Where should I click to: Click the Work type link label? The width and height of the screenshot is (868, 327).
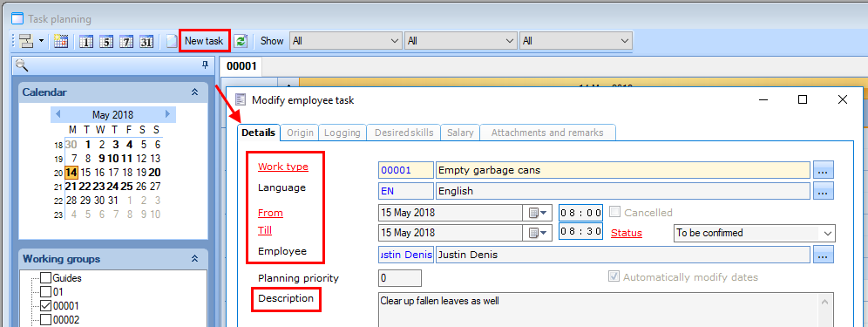(283, 167)
